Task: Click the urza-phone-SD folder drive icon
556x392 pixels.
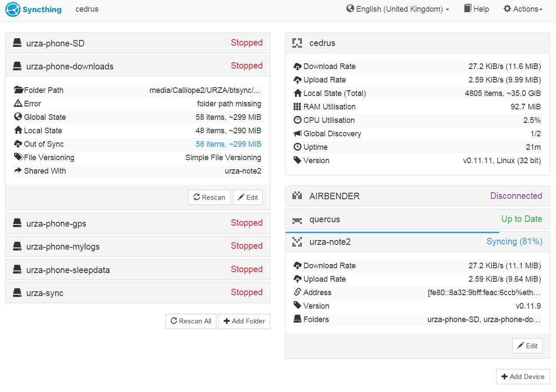Action: click(x=17, y=43)
